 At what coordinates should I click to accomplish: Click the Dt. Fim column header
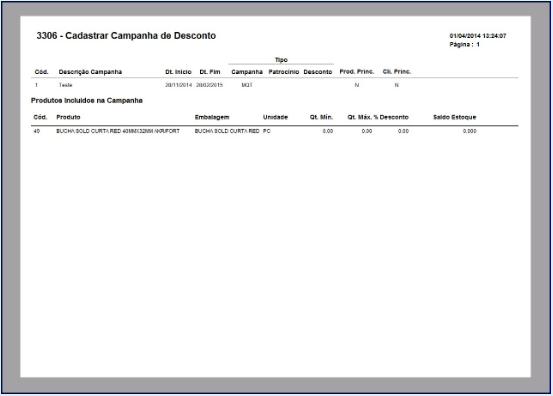[210, 72]
